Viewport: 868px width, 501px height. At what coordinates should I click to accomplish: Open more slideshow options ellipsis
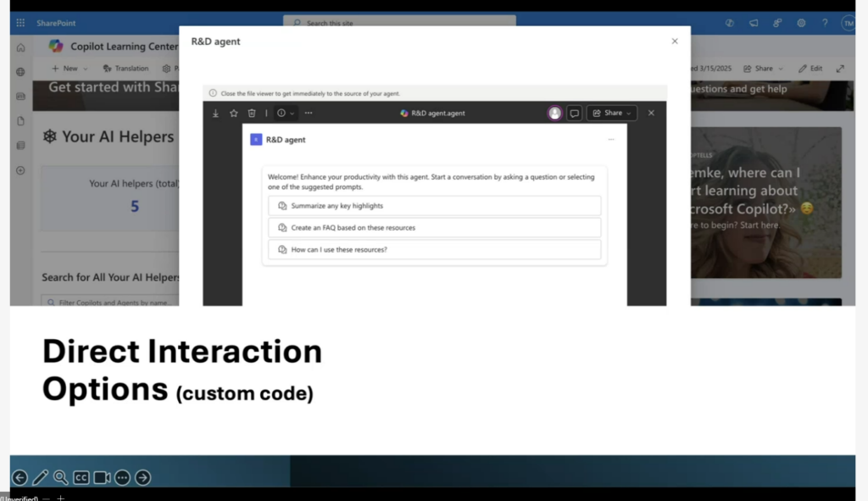point(122,477)
